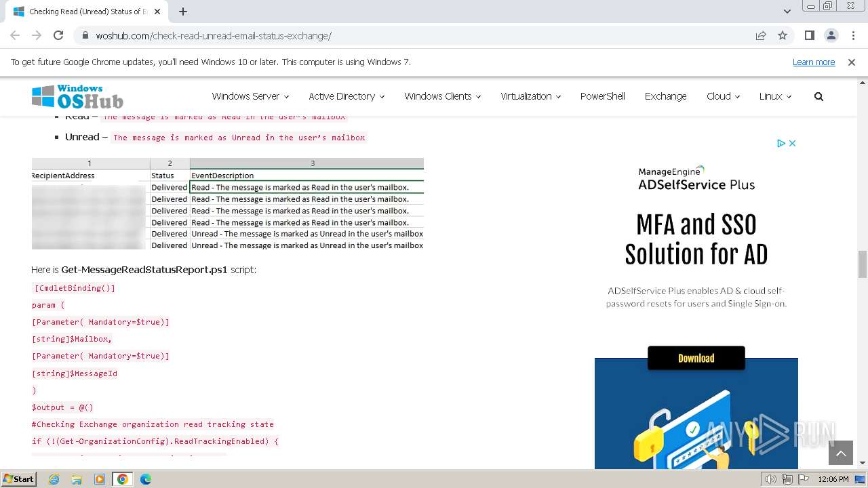868x488 pixels.
Task: Bookmark this page with the star icon
Action: click(783, 36)
